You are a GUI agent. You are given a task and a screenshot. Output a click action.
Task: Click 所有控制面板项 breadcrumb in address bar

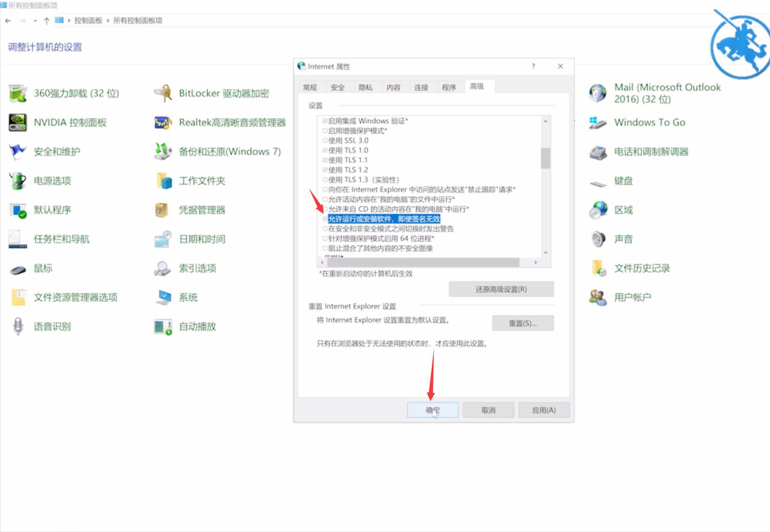[x=137, y=21]
